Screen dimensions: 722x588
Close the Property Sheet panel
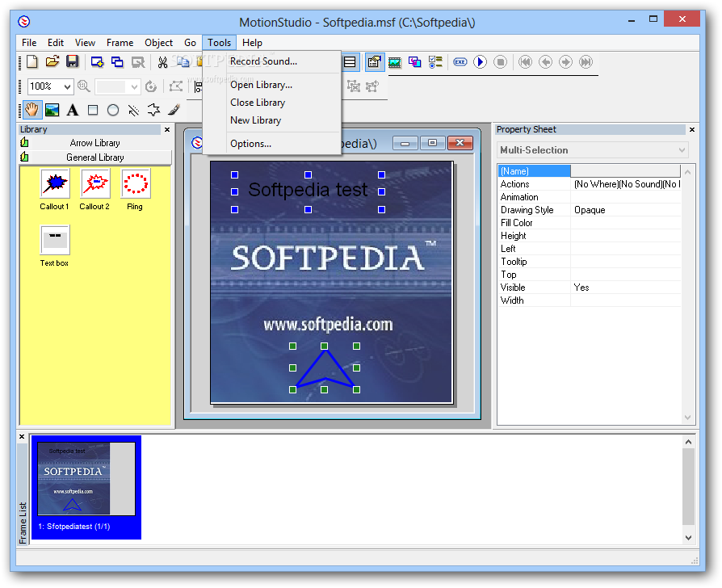(x=691, y=130)
